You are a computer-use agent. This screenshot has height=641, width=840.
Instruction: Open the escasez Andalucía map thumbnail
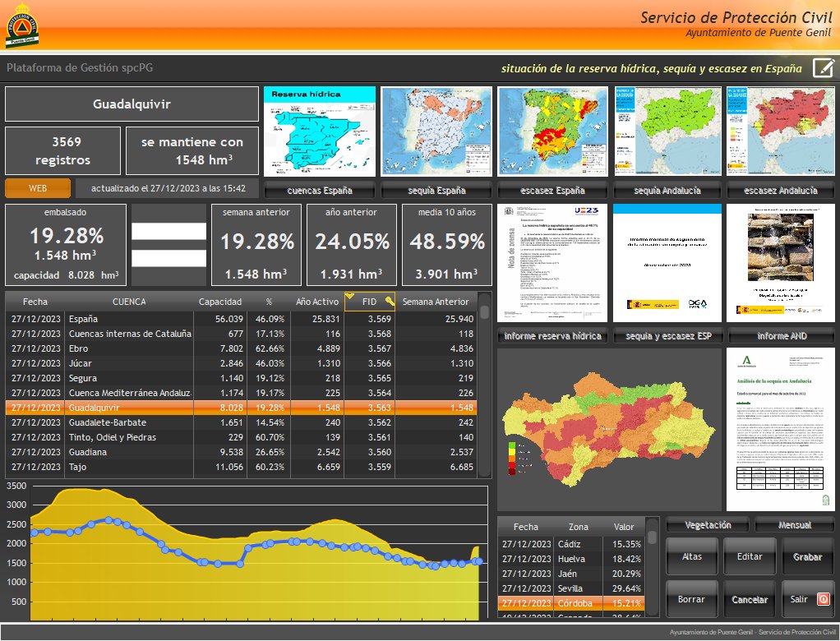(781, 131)
